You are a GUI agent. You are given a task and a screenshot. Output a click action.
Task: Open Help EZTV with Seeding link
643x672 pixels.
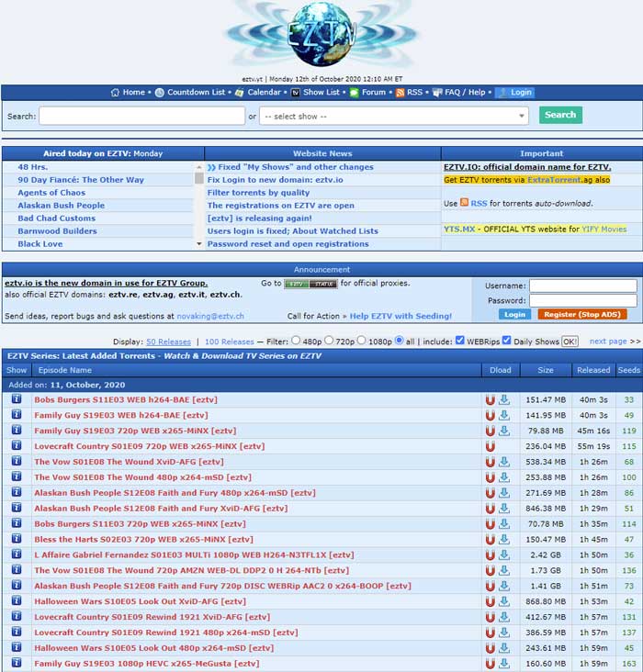pyautogui.click(x=400, y=316)
